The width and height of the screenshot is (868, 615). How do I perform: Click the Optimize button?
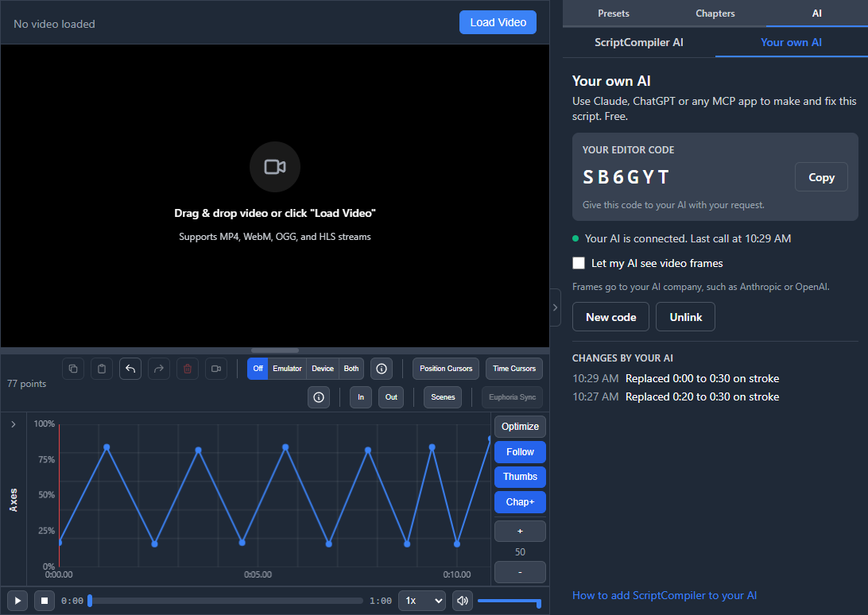(x=520, y=426)
